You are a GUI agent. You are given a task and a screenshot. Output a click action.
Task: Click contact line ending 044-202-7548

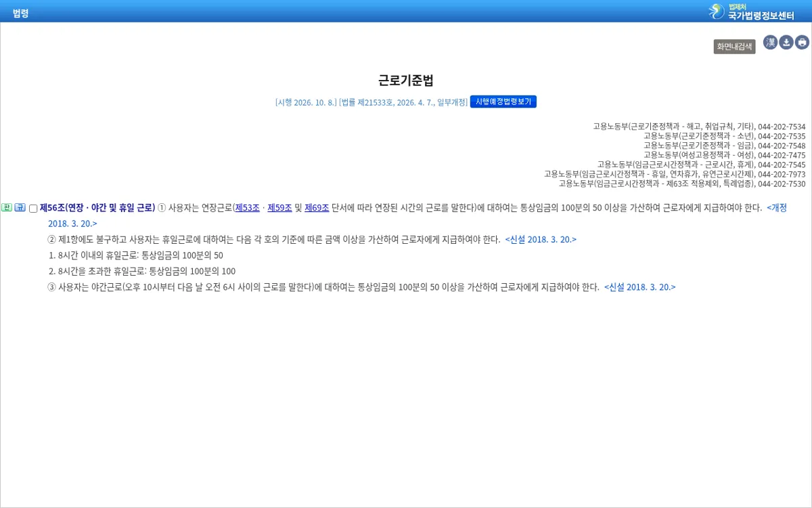[724, 146]
